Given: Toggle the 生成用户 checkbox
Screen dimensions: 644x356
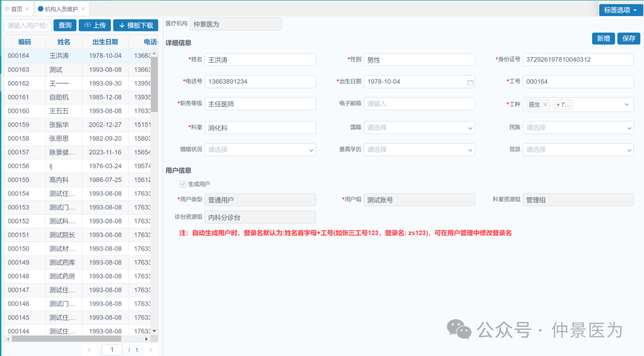Looking at the screenshot, I should [183, 184].
